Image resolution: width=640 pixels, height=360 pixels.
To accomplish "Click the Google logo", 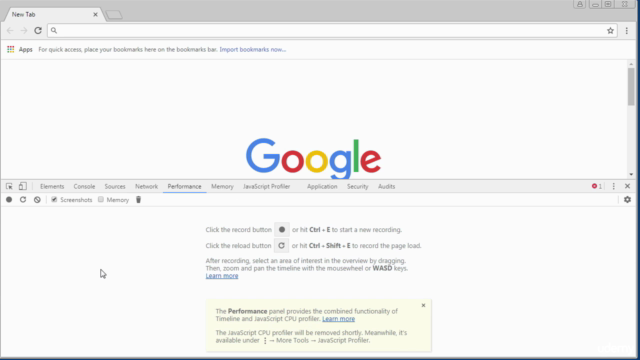I will 313,158.
